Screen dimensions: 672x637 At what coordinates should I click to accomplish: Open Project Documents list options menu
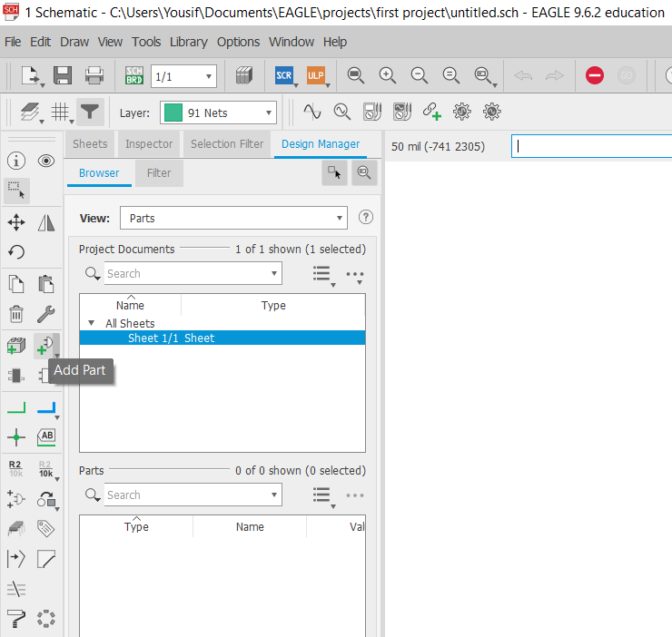(x=323, y=275)
